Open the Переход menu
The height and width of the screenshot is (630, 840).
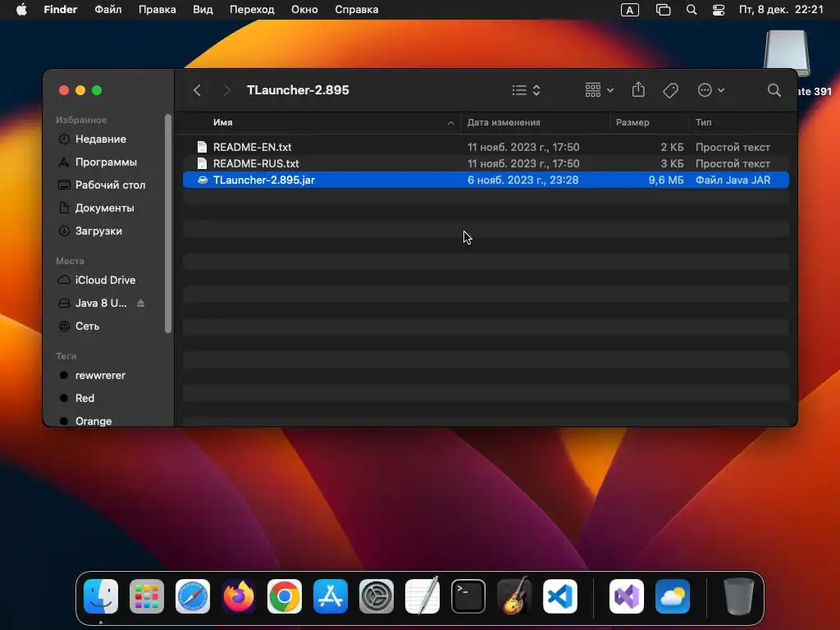click(x=252, y=10)
